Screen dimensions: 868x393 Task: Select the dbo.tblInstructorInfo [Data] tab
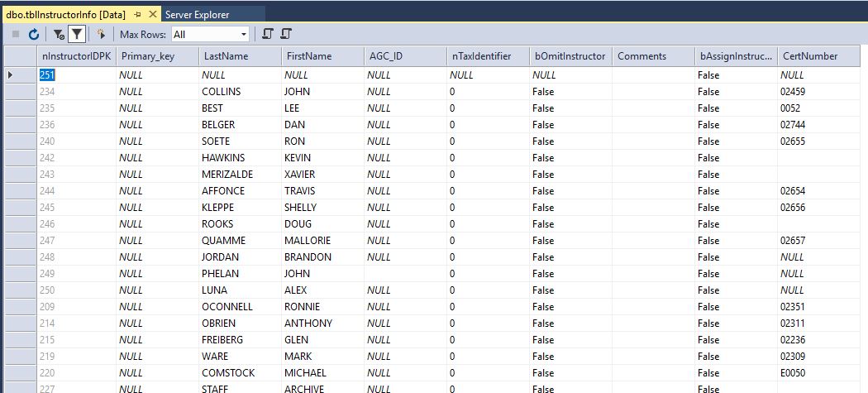point(65,14)
